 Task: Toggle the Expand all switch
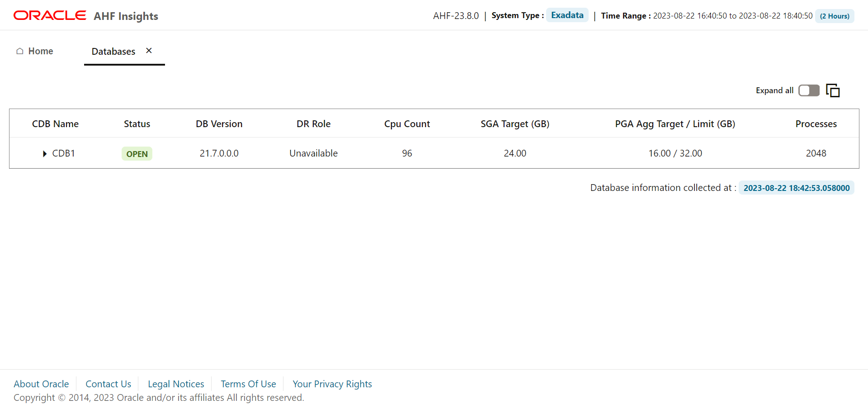coord(809,90)
